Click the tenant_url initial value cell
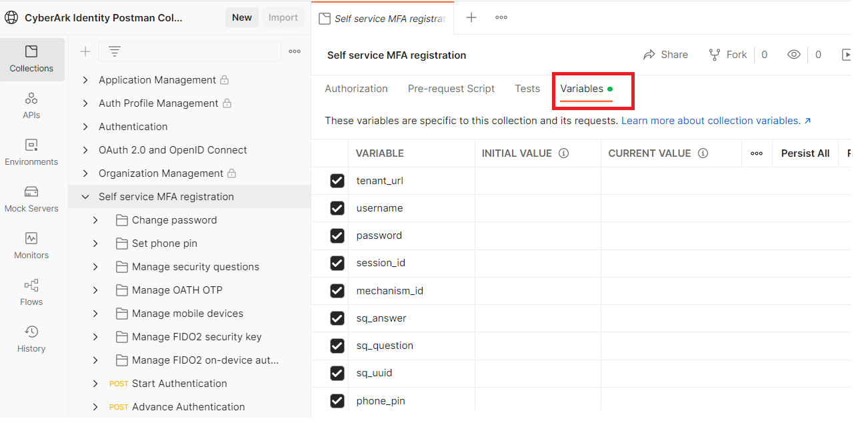The width and height of the screenshot is (868, 423). [x=538, y=181]
